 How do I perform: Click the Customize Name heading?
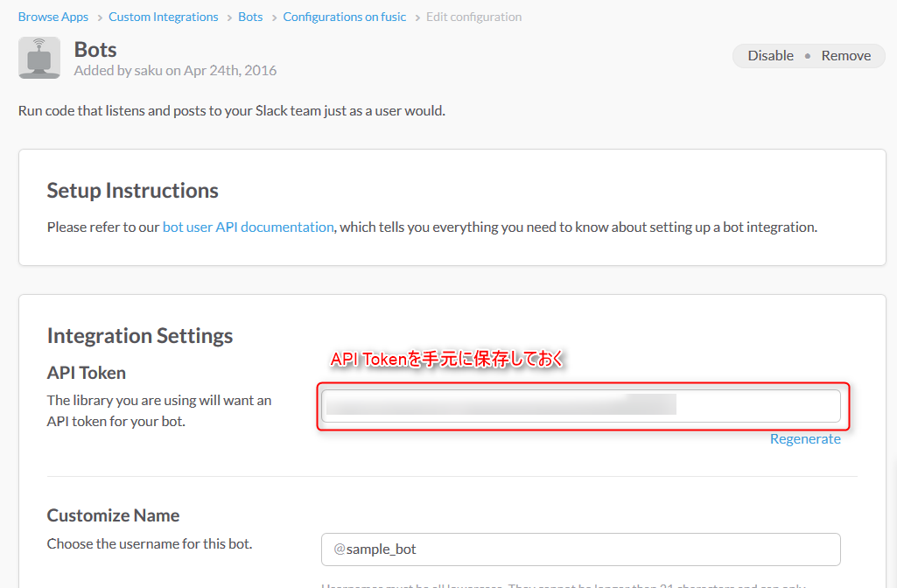[113, 515]
